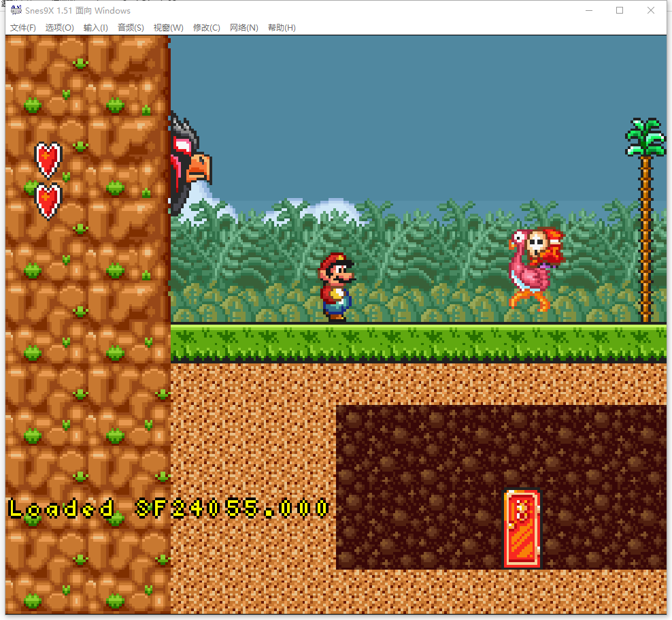The image size is (672, 620).
Task: Open the 文件(F) menu
Action: coord(22,28)
